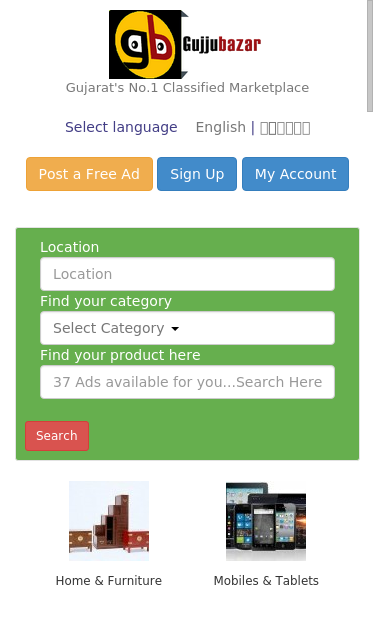
Task: Open the Home & Furniture category image
Action: tap(109, 521)
